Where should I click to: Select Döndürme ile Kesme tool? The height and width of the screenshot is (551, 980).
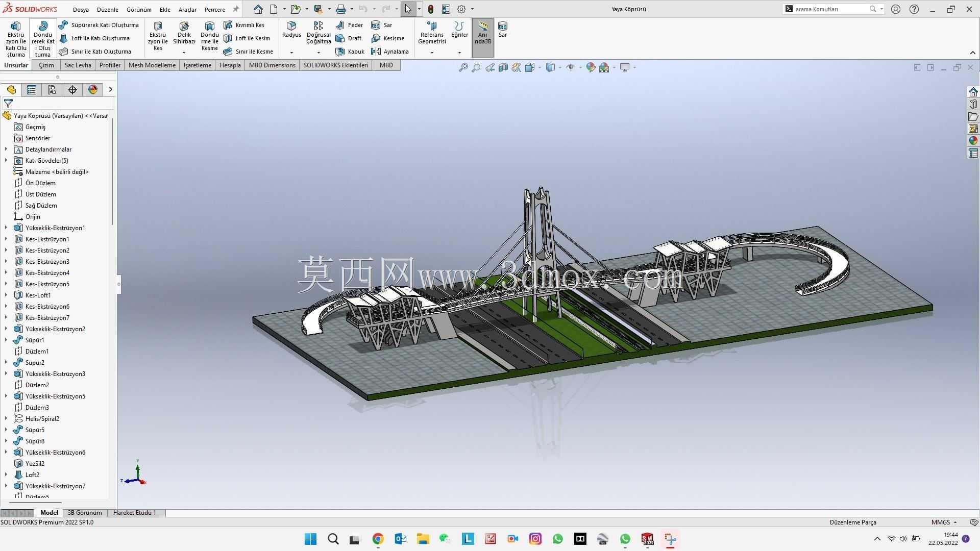point(209,36)
